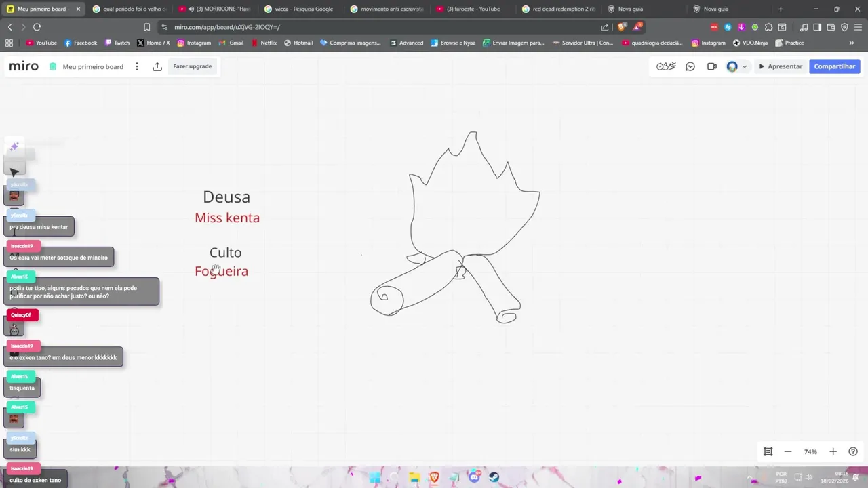Click the miro logo
Image resolution: width=868 pixels, height=488 pixels.
click(24, 66)
